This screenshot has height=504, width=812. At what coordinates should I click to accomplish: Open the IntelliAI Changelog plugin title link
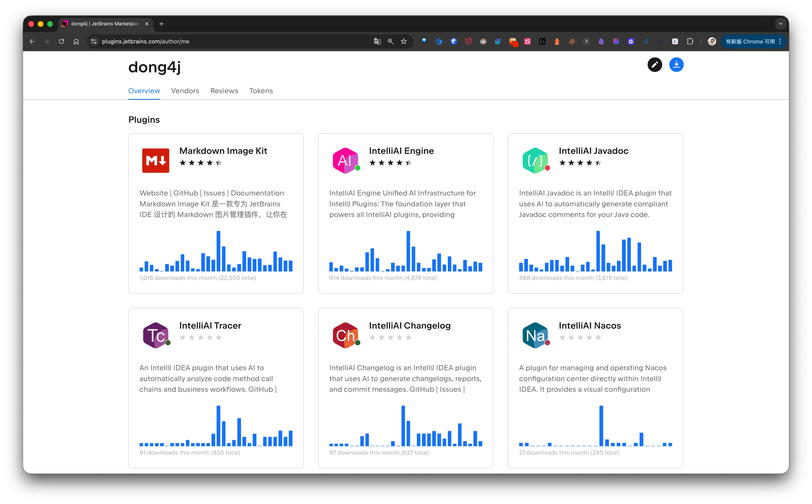409,325
